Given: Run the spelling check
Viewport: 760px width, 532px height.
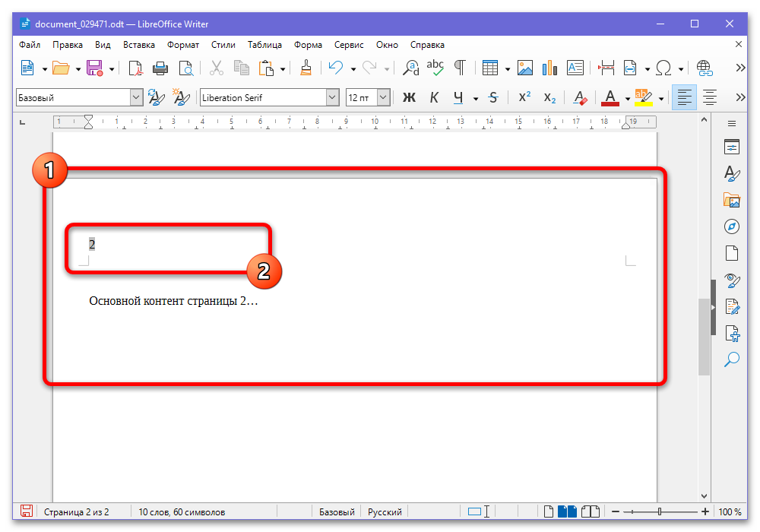Looking at the screenshot, I should click(435, 68).
